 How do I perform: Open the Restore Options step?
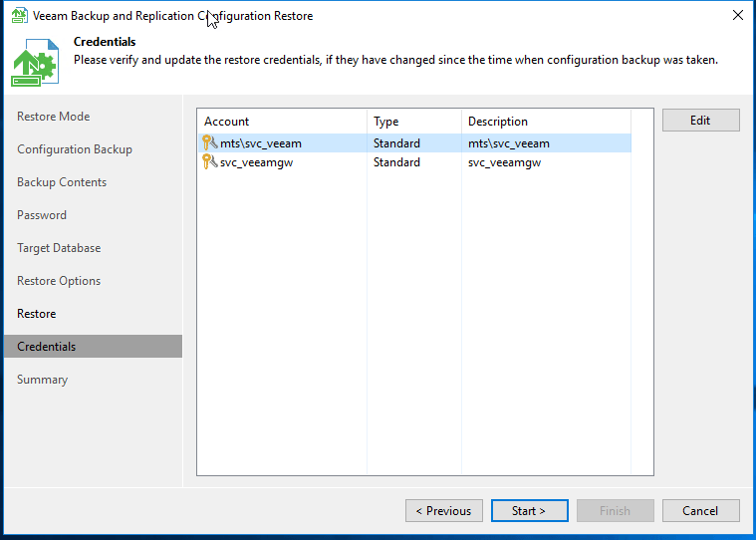pos(59,281)
